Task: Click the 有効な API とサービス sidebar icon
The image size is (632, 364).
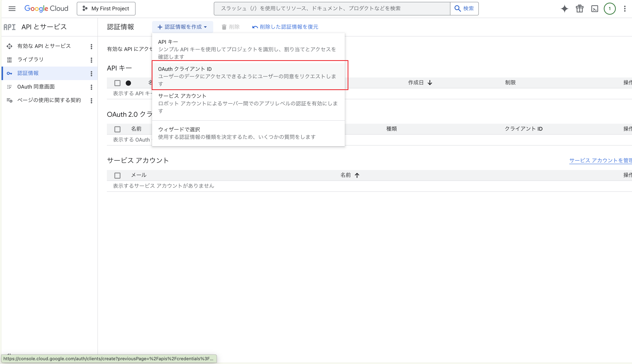Action: (9, 46)
